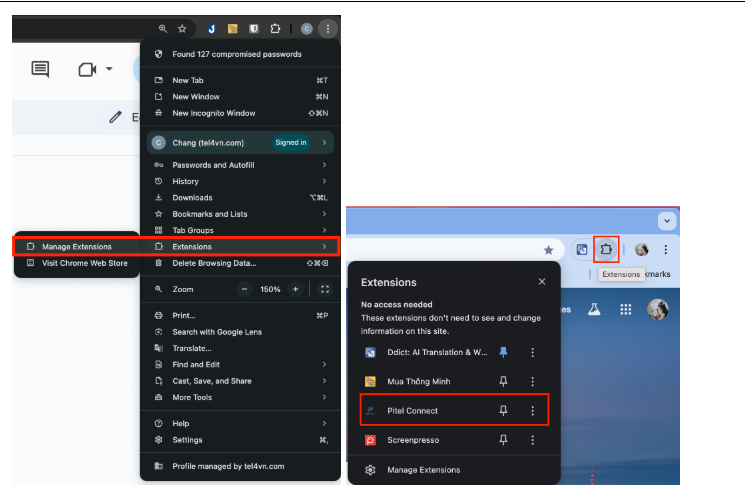Click the Signed in badge

[x=291, y=143]
